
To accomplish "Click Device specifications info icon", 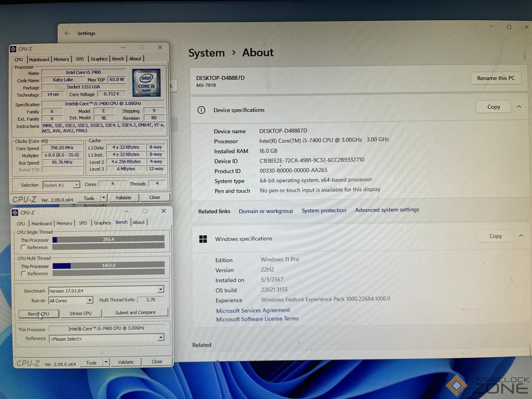I will 201,110.
